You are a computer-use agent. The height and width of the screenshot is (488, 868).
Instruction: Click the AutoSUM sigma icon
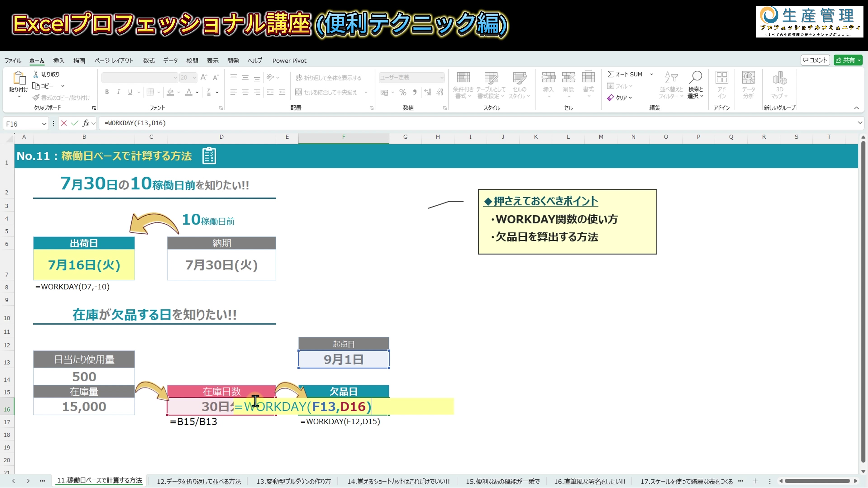tap(610, 74)
